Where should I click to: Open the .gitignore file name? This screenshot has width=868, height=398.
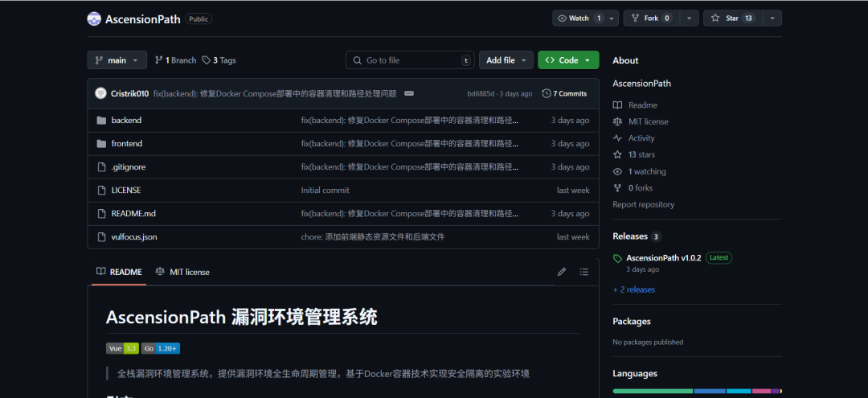point(129,166)
